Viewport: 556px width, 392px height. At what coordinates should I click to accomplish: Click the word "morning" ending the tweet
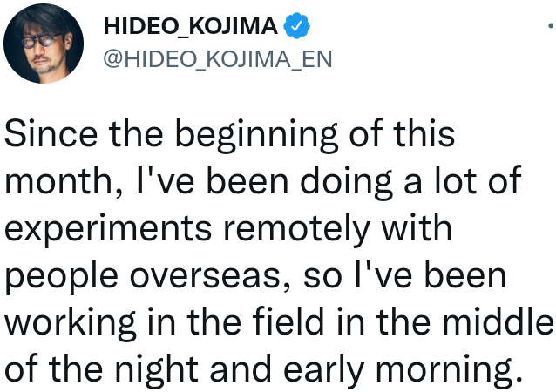448,370
